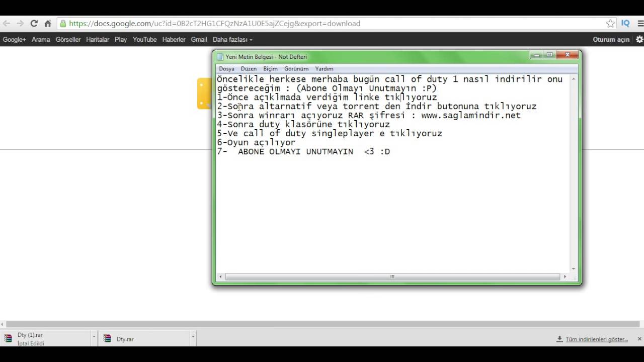
Task: Click the Notepad window title icon
Action: (220, 57)
